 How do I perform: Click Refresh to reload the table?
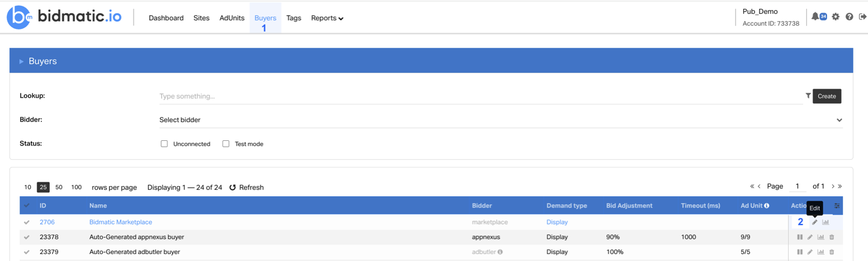pos(246,187)
